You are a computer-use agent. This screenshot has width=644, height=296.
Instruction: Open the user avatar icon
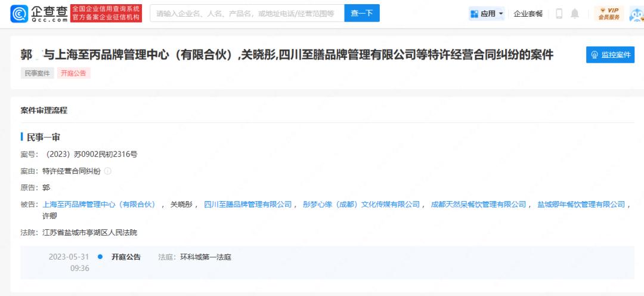(x=637, y=14)
